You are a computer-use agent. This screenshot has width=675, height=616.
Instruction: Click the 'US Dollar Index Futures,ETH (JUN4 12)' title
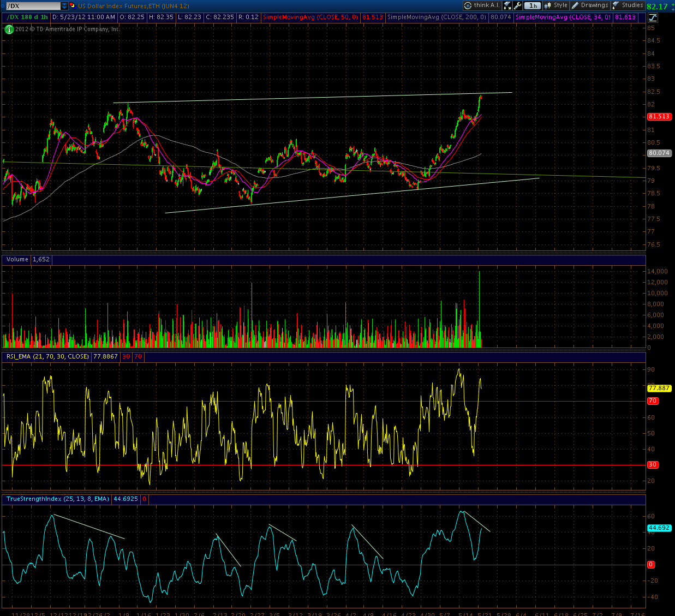coord(134,6)
